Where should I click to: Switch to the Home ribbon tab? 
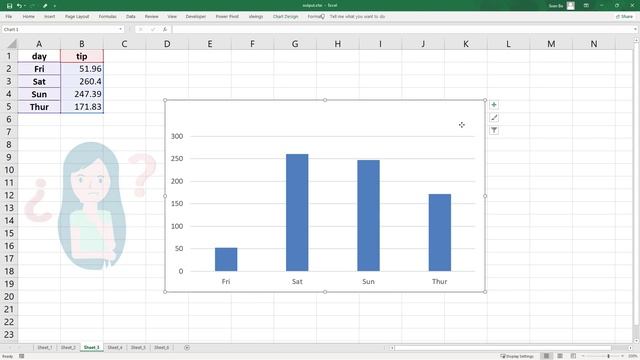pyautogui.click(x=29, y=16)
